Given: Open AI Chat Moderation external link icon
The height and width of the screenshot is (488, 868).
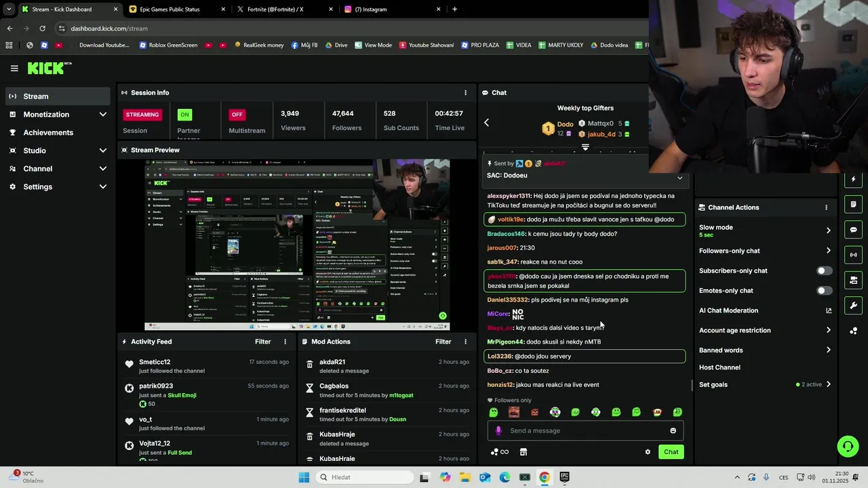Looking at the screenshot, I should (x=829, y=310).
